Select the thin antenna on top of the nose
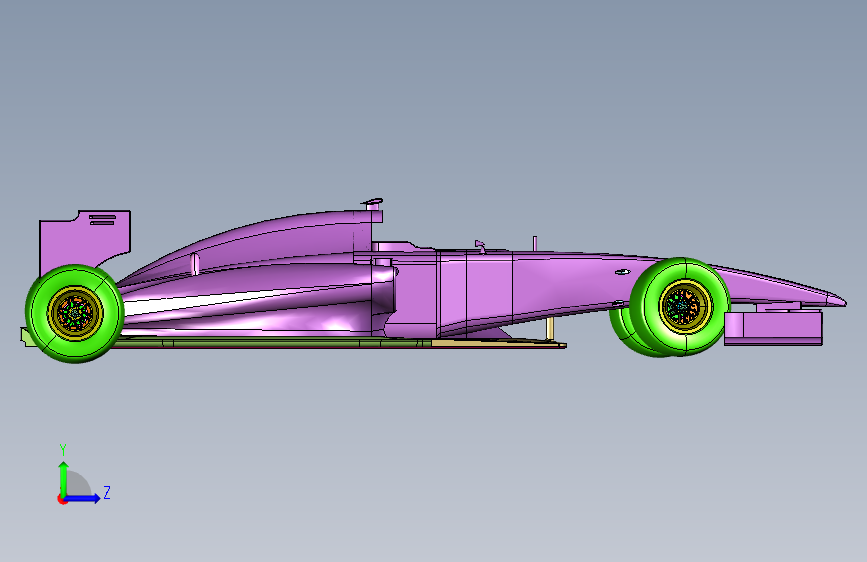Image resolution: width=867 pixels, height=562 pixels. (x=535, y=243)
